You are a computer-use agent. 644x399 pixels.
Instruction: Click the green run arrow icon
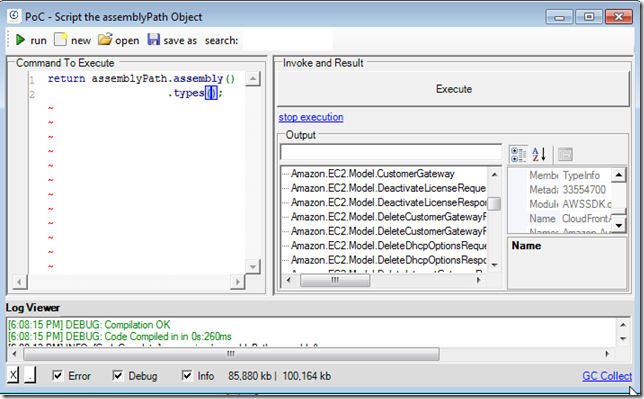coord(20,40)
